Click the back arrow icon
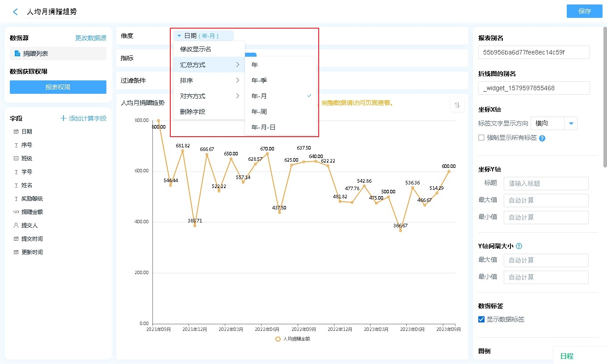The image size is (607, 364). tap(16, 12)
